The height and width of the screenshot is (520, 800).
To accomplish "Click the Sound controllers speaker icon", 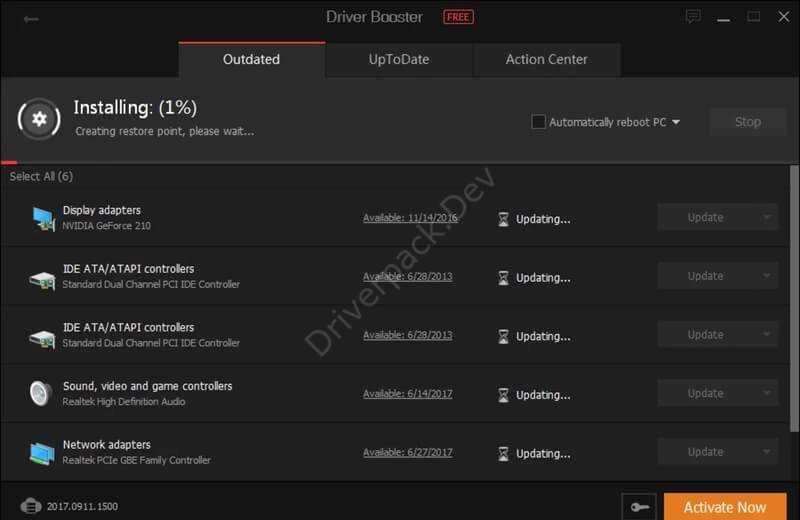I will [x=41, y=393].
